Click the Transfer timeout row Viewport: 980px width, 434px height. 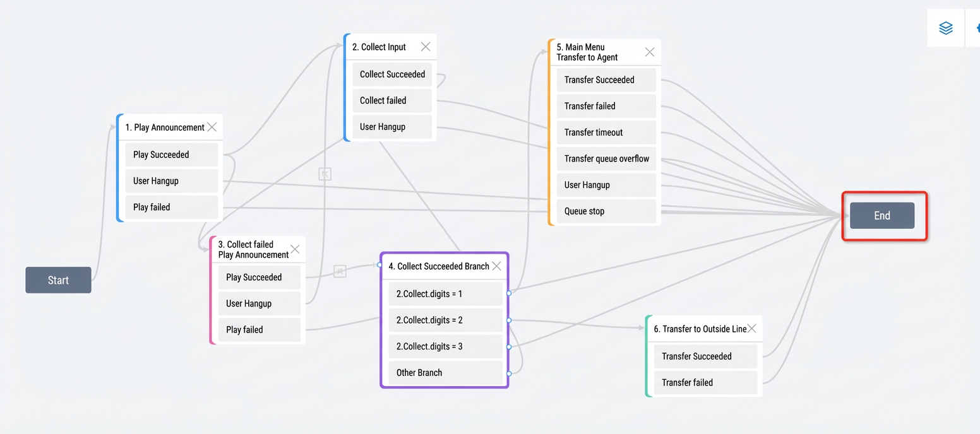(x=606, y=132)
